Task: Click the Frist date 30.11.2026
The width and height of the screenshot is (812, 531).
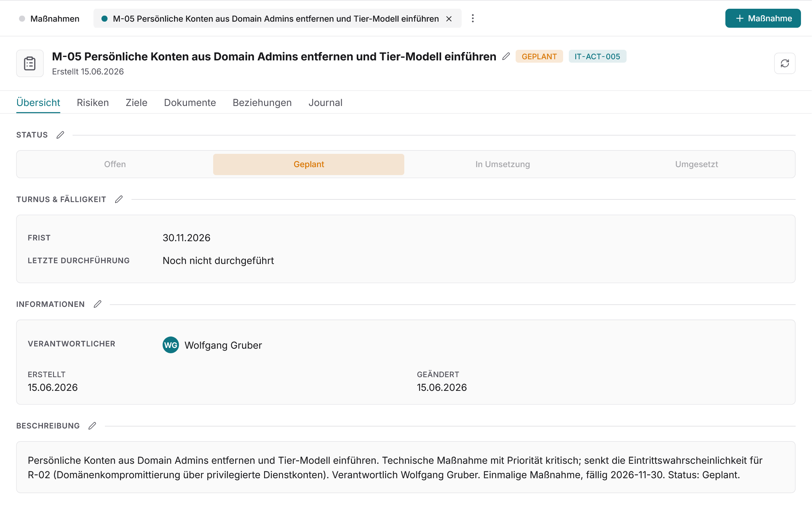Action: click(x=186, y=238)
